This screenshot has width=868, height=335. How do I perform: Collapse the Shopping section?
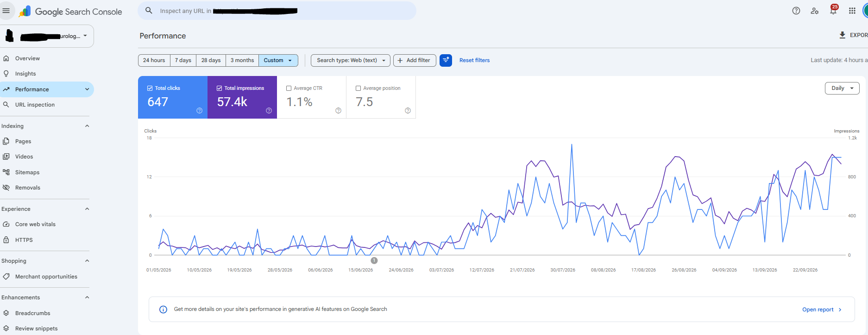[87, 261]
